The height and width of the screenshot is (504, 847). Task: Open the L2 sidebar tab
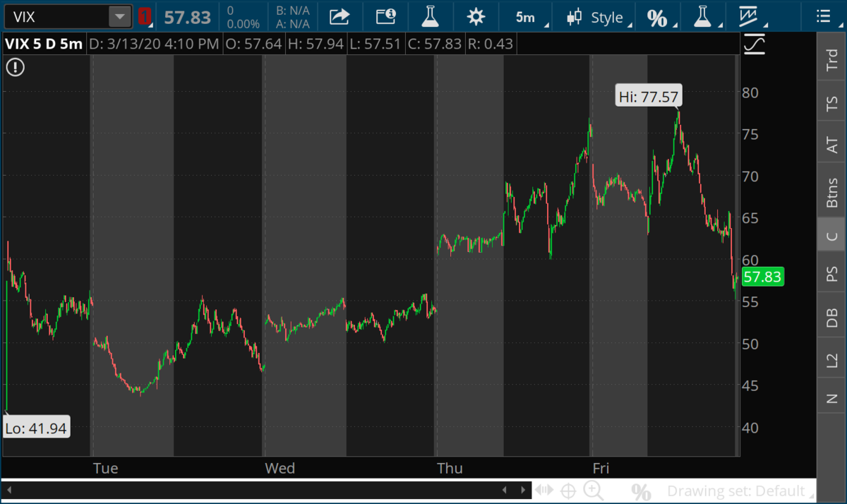click(831, 360)
